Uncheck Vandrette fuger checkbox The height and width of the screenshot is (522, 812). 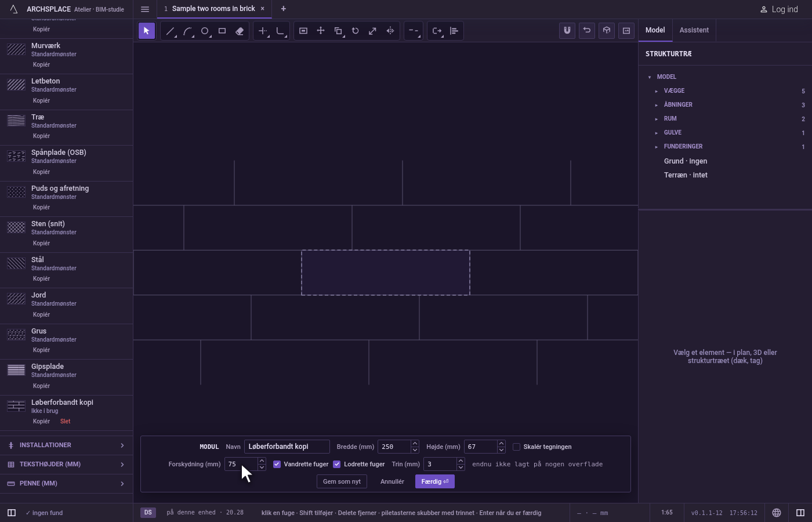(277, 464)
